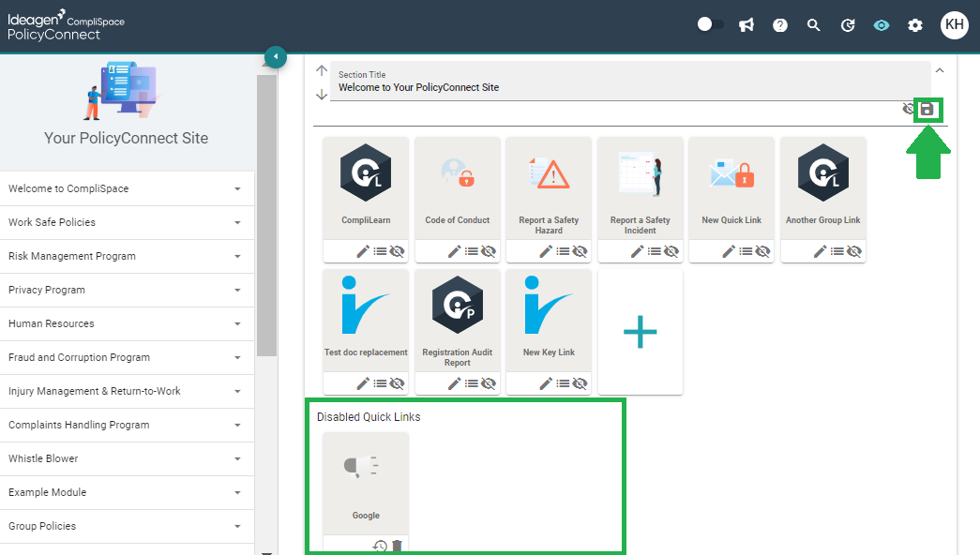Edit the Section Title input field
This screenshot has width=980, height=555.
630,82
